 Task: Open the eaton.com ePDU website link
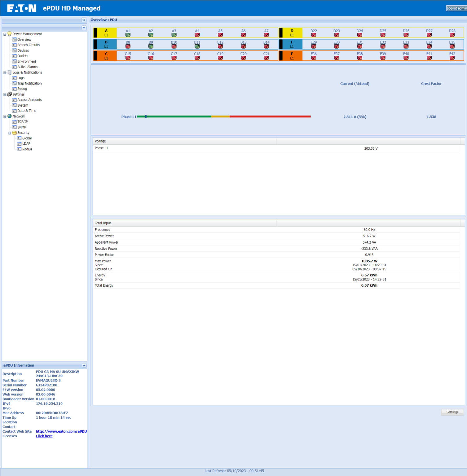click(x=61, y=431)
